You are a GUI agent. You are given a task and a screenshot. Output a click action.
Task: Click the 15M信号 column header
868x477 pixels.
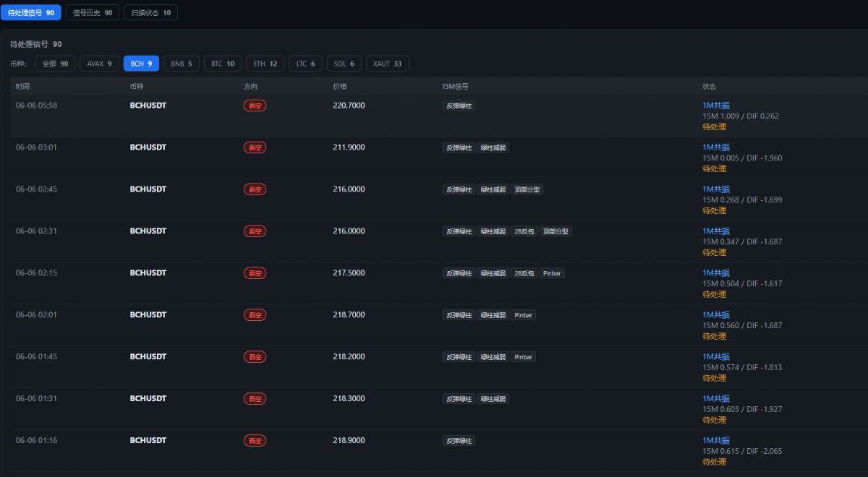point(456,86)
